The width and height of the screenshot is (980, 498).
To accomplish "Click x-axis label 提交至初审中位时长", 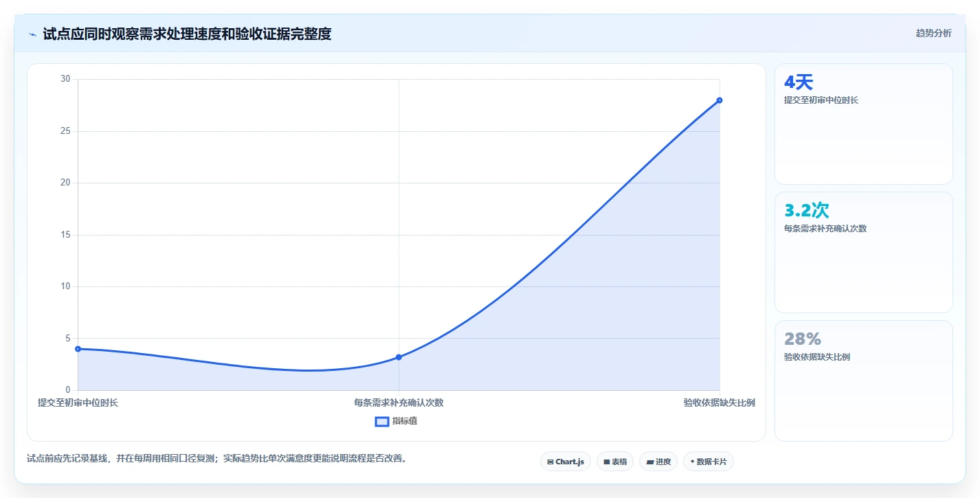I will [78, 403].
